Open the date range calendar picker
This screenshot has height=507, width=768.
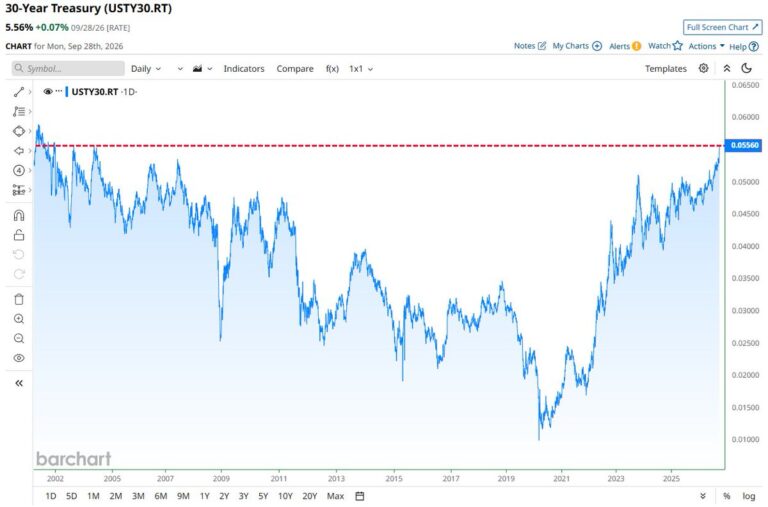[x=360, y=496]
